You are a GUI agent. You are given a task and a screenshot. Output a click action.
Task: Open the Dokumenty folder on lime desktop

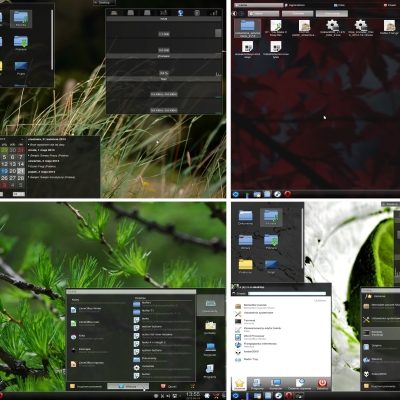click(x=245, y=217)
